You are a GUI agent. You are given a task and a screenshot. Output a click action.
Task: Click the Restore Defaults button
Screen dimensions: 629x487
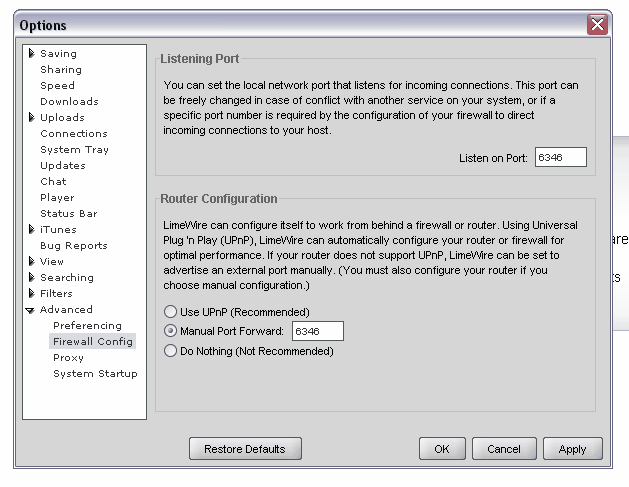click(244, 449)
